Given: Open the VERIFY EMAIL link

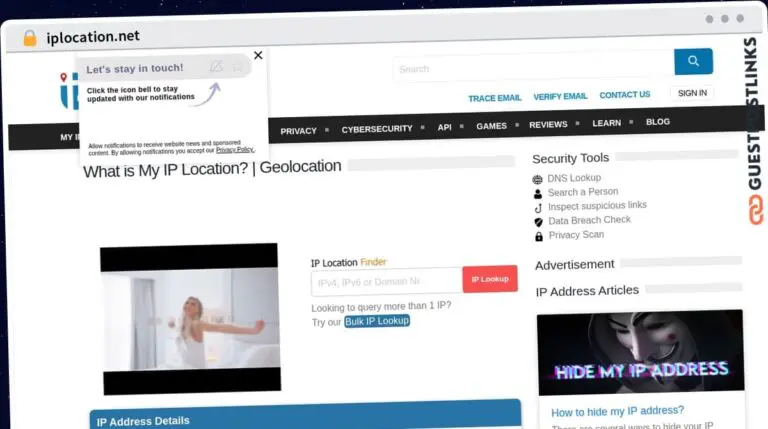Looking at the screenshot, I should [x=560, y=96].
